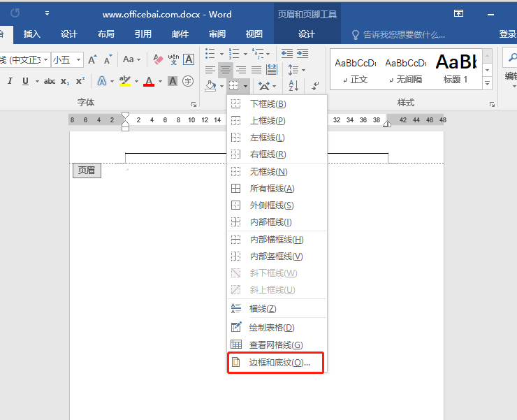Click the text effects A icon
The height and width of the screenshot is (420, 517).
102,81
